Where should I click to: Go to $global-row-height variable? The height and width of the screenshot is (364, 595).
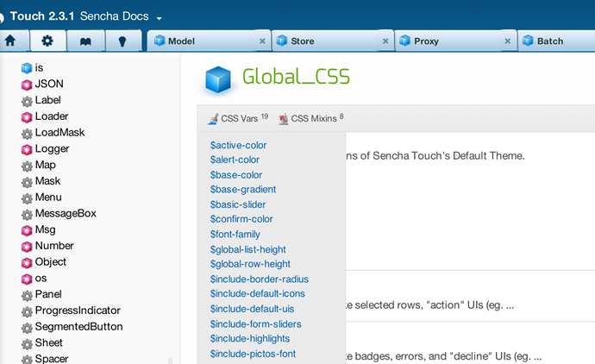[x=250, y=264]
